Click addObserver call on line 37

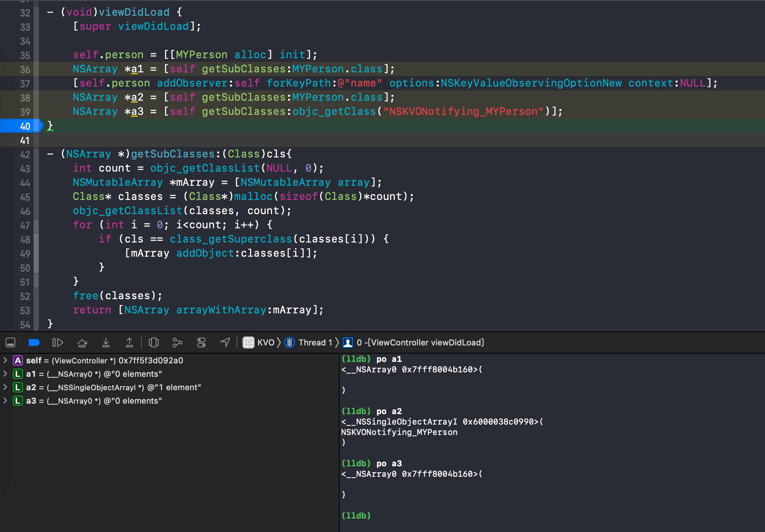[192, 83]
